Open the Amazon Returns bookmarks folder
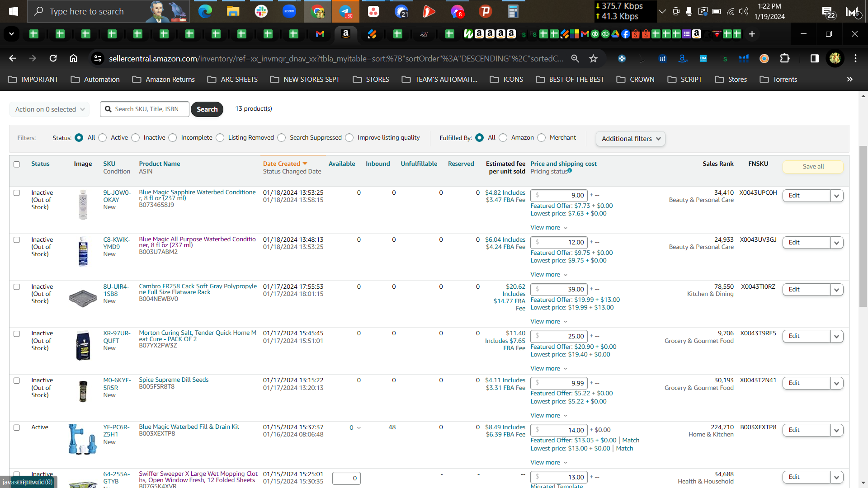 (x=164, y=79)
